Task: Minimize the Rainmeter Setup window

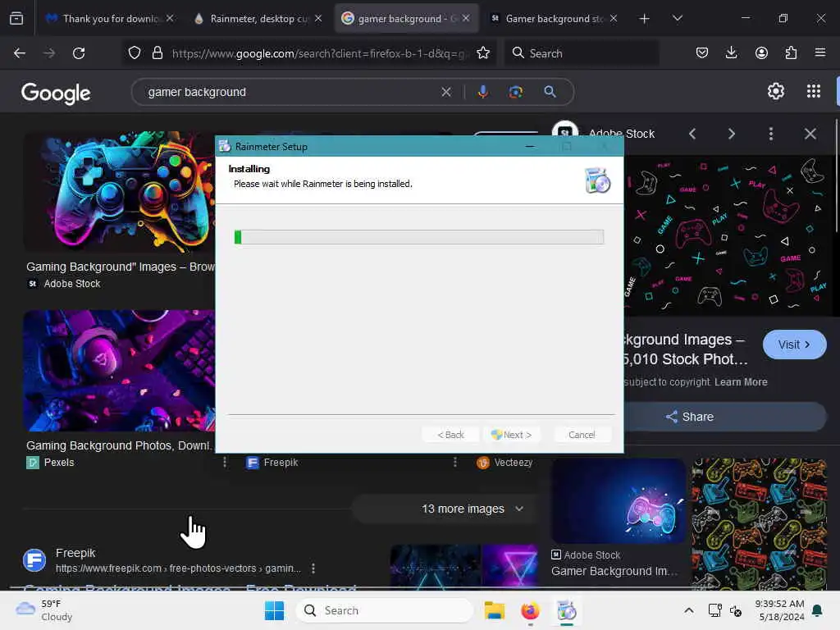Action: point(530,146)
